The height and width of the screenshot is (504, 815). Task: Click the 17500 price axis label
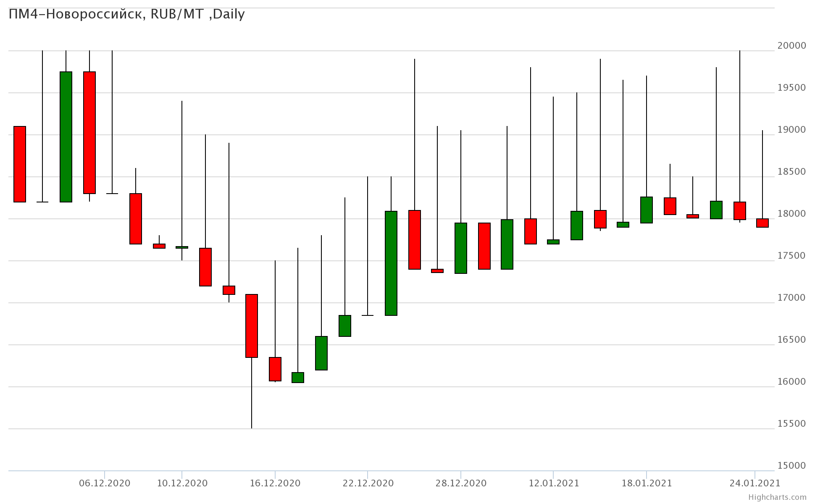(791, 256)
